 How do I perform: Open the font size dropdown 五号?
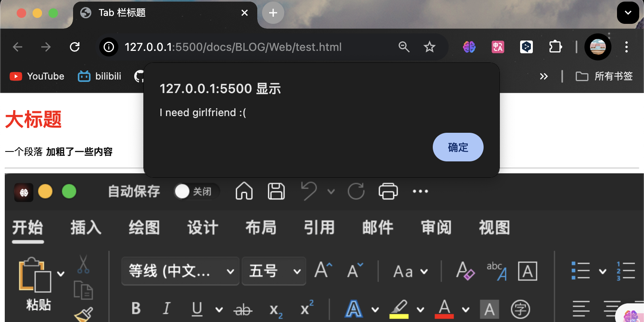pyautogui.click(x=274, y=271)
